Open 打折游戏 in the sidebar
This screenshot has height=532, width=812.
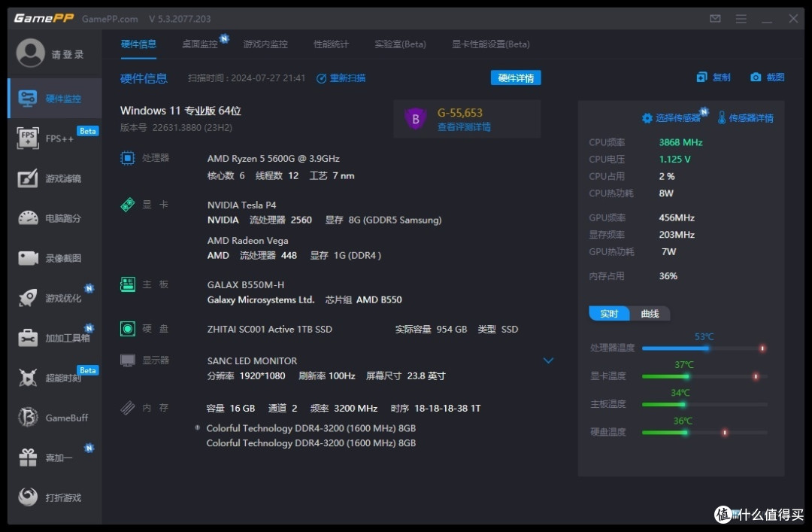coord(55,498)
